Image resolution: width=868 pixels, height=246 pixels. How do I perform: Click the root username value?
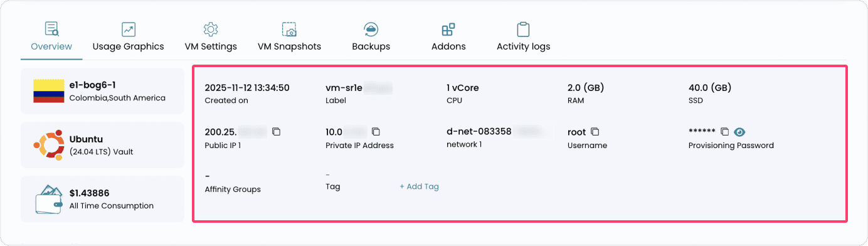(x=576, y=132)
